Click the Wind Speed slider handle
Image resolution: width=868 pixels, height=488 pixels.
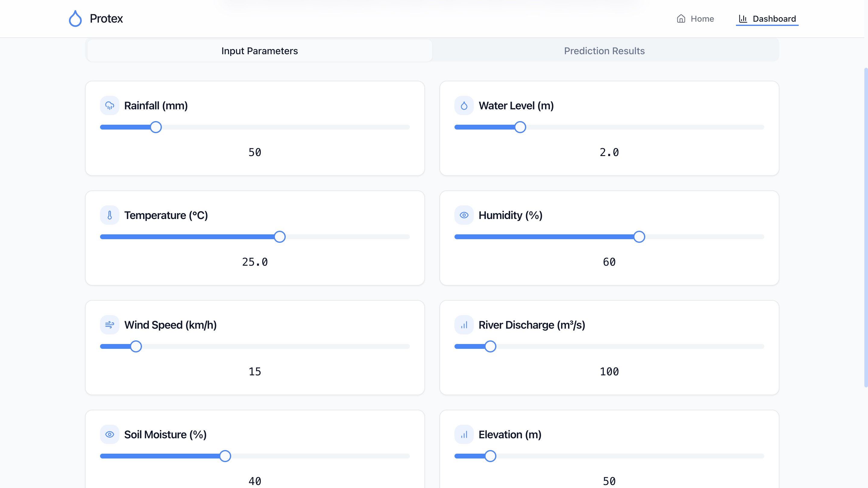click(136, 346)
